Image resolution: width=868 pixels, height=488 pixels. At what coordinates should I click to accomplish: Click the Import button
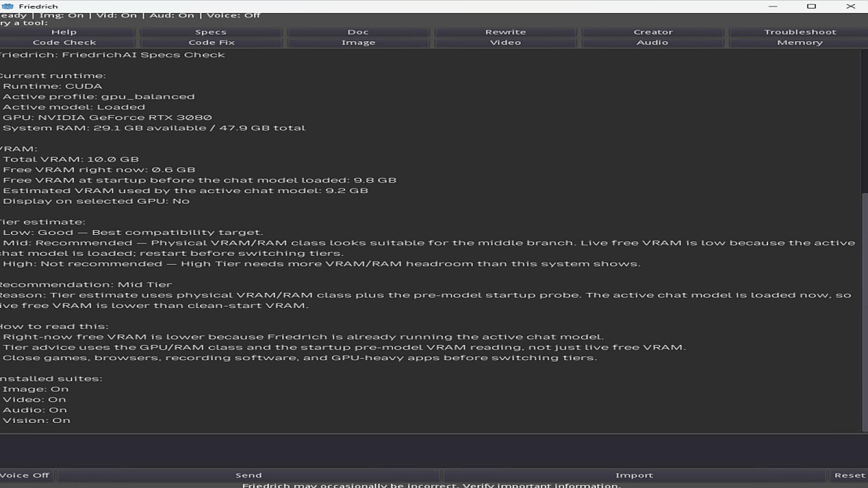coord(634,476)
